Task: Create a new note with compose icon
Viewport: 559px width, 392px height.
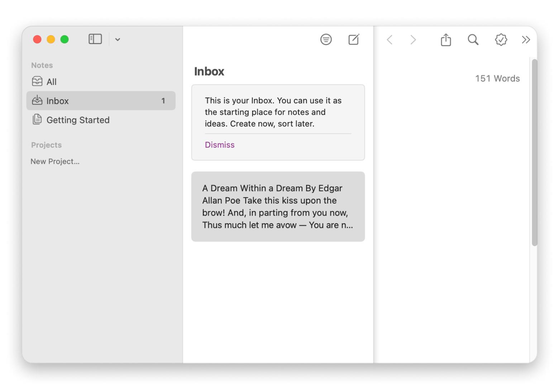Action: (354, 39)
